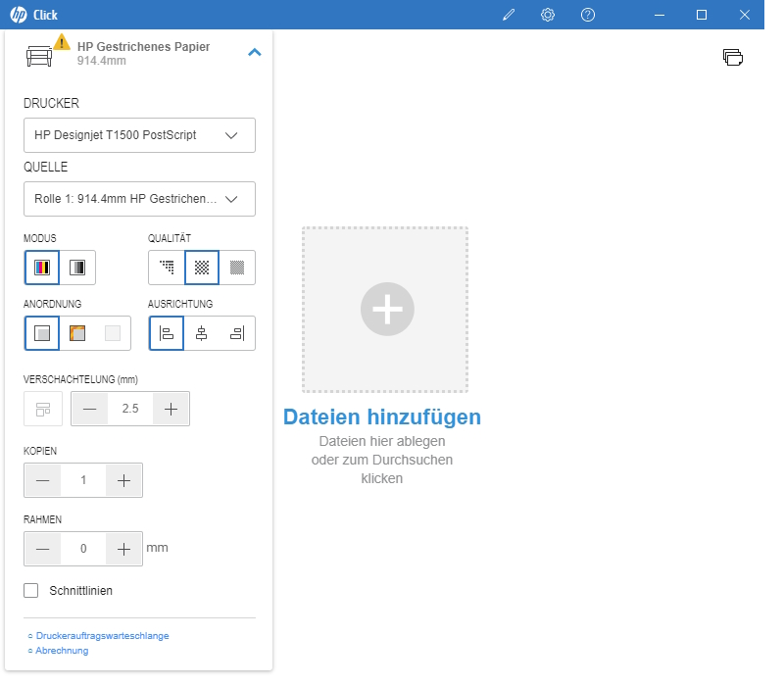
Task: Align output to the center
Action: coord(202,333)
